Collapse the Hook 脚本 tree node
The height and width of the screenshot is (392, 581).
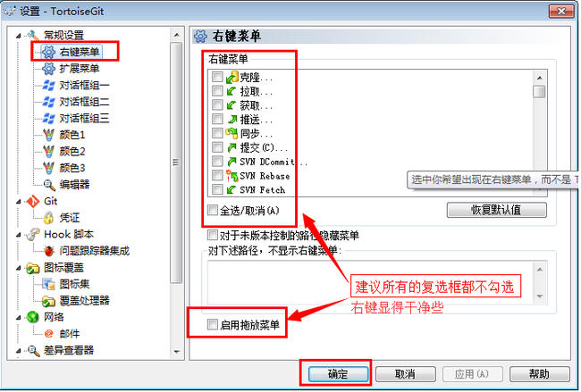pyautogui.click(x=18, y=235)
